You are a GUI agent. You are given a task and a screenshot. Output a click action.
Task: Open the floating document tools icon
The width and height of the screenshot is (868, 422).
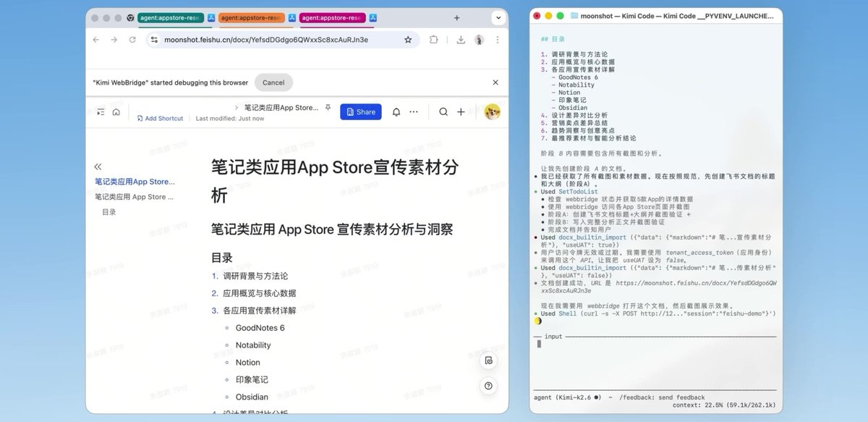(x=490, y=360)
